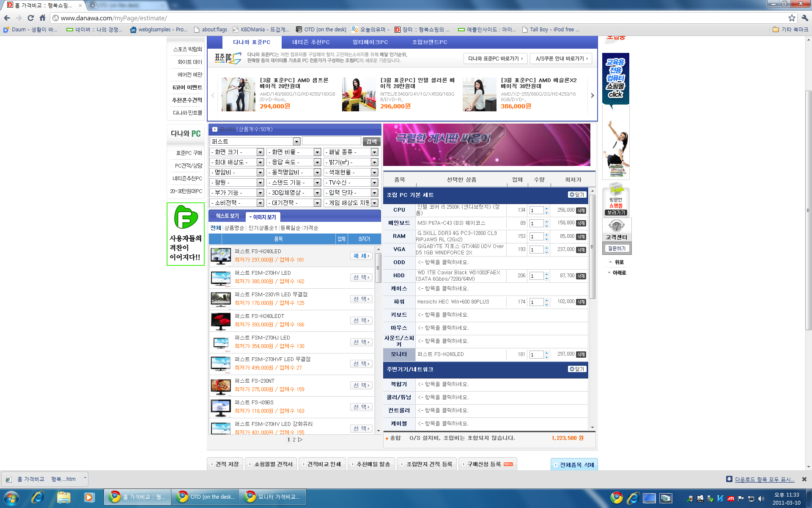Go to next product list page arrow
812x508 pixels.
[300, 439]
